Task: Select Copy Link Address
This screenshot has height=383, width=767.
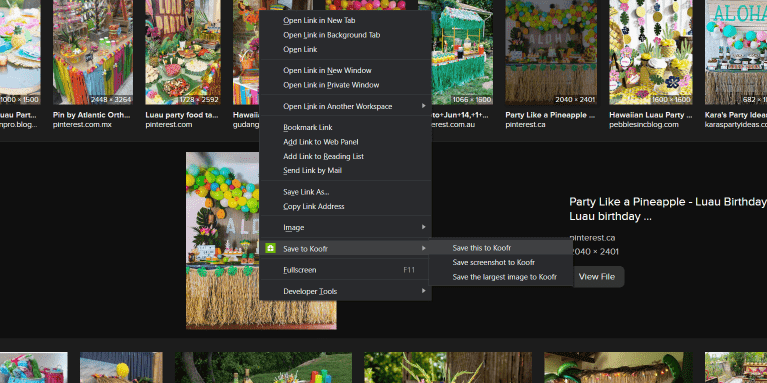Action: point(345,206)
